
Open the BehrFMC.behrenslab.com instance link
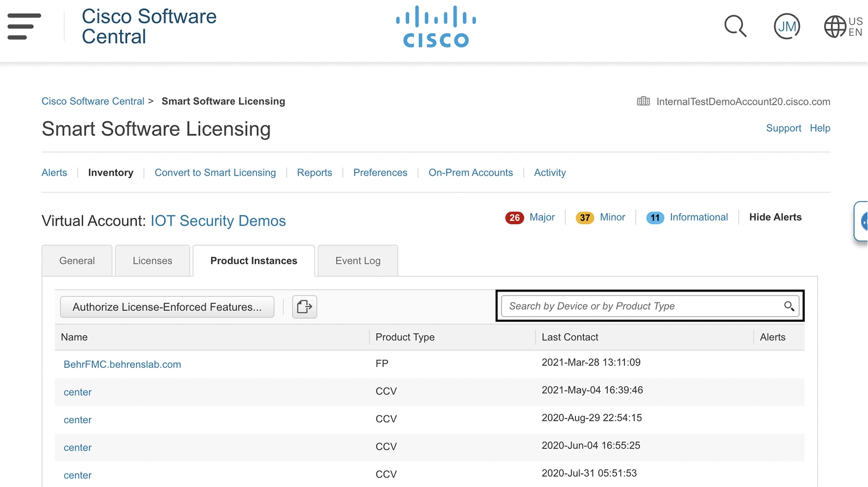[x=122, y=365]
